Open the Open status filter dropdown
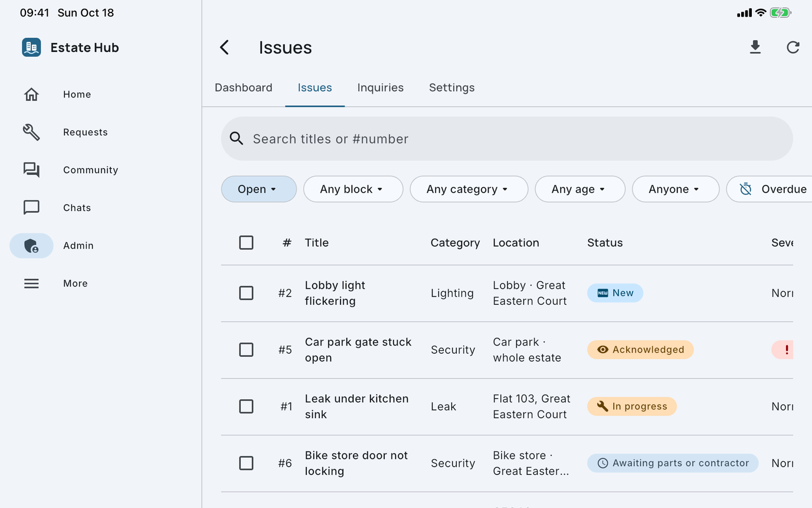Screen dimensions: 812x508 coord(259,189)
